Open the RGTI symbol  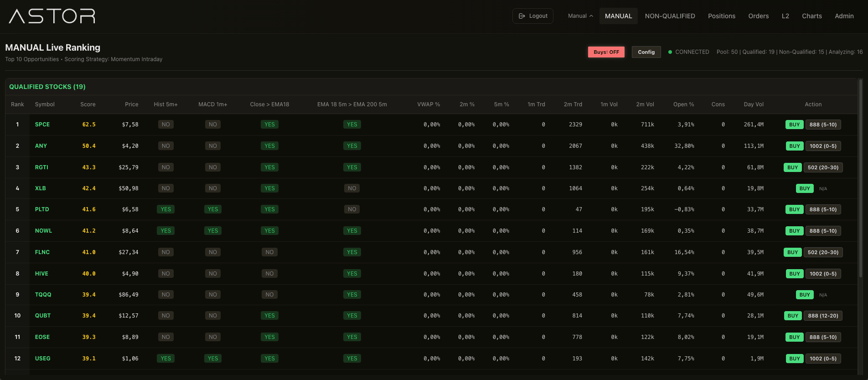(x=41, y=167)
